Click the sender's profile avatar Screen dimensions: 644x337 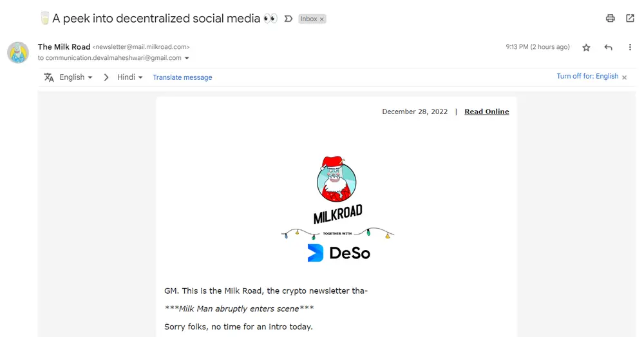tap(18, 52)
